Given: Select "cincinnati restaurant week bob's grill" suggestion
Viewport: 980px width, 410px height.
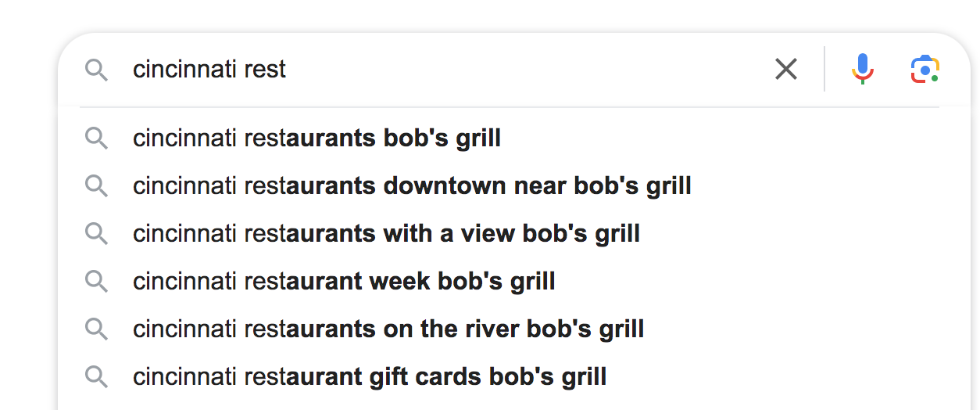Looking at the screenshot, I should [344, 281].
